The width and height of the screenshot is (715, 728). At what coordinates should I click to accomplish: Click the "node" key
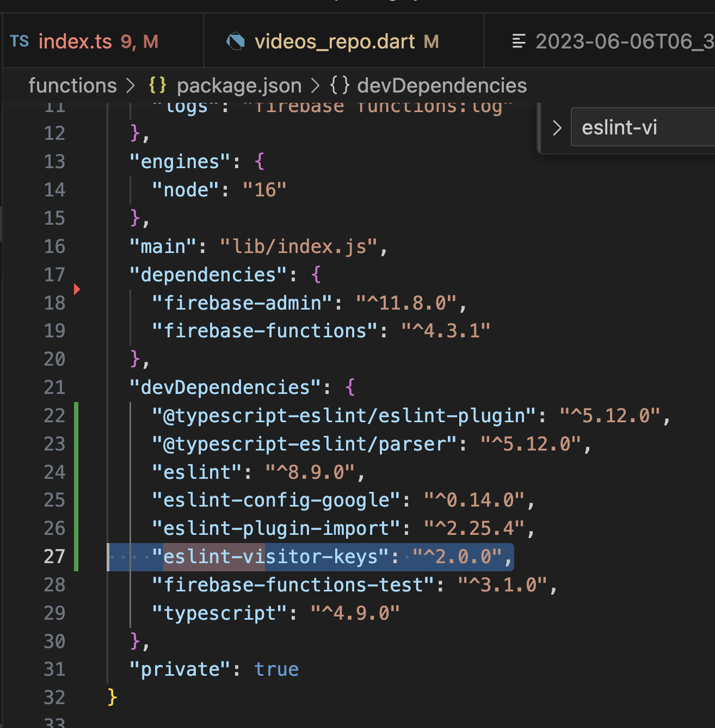coord(186,190)
